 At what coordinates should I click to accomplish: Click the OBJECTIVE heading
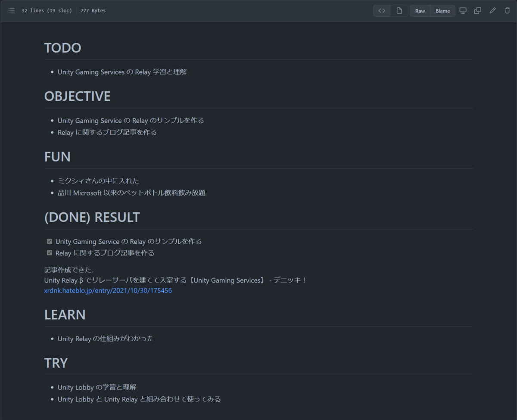[x=78, y=96]
